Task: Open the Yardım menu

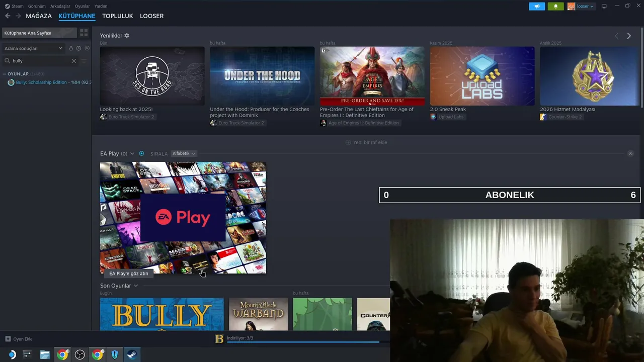Action: (x=101, y=6)
